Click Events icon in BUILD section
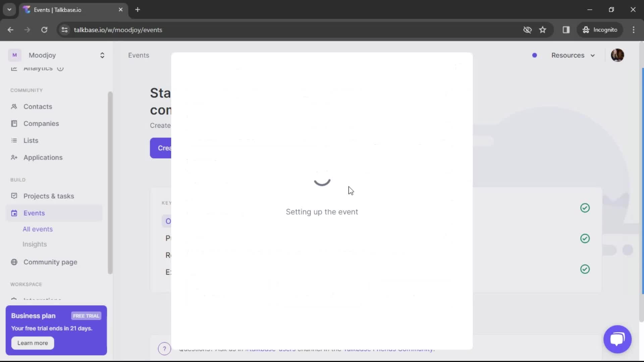644x362 pixels. pos(14,213)
